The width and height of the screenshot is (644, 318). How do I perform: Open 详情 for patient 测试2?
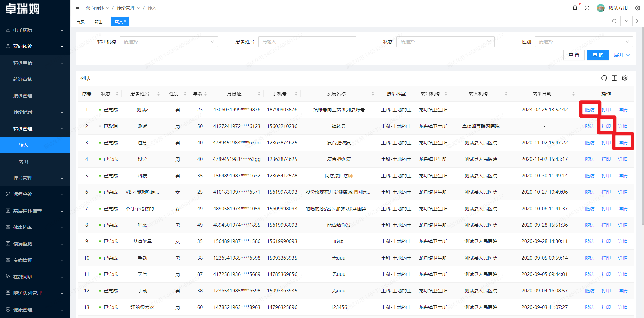[622, 110]
